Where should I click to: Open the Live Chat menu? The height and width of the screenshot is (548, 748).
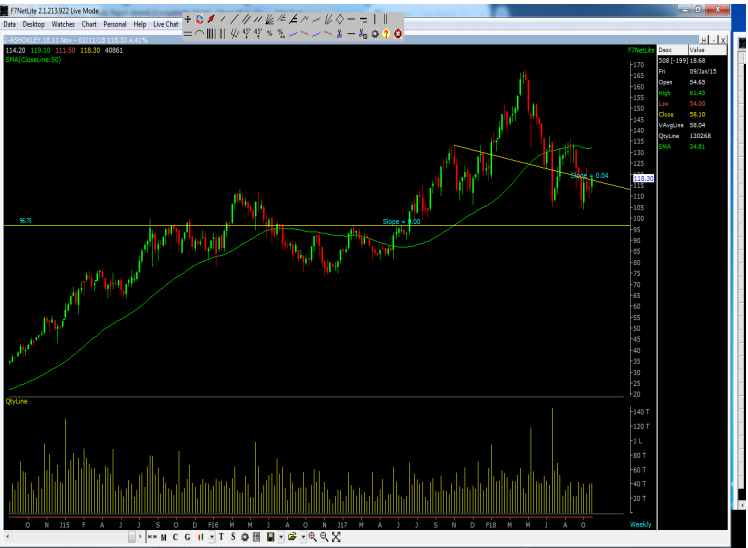(x=166, y=24)
